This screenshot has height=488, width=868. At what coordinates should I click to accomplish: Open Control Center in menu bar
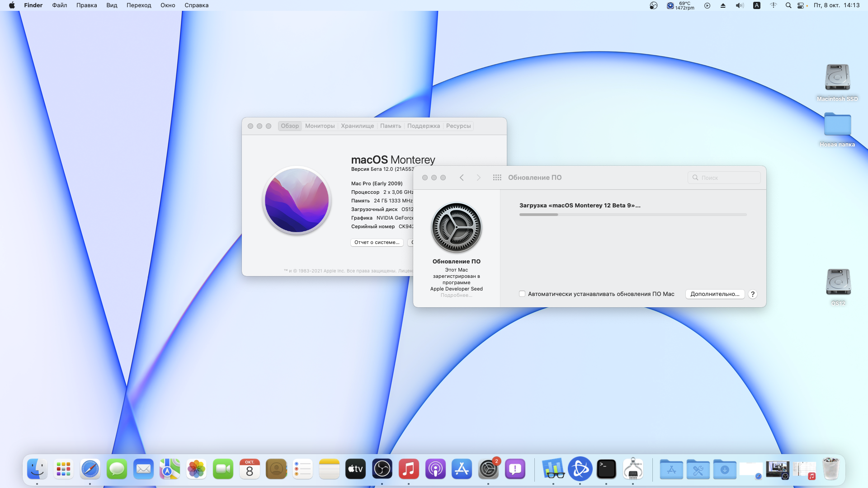click(x=801, y=5)
